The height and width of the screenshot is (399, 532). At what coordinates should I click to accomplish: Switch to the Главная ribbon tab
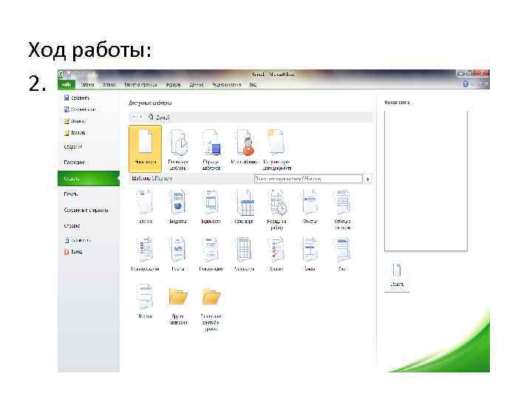pos(87,84)
